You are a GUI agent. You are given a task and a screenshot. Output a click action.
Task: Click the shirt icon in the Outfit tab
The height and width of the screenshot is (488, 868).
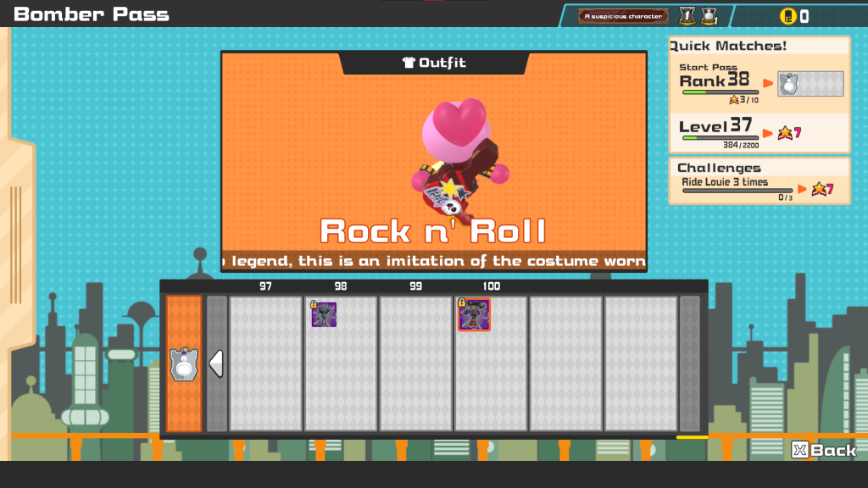pos(409,63)
